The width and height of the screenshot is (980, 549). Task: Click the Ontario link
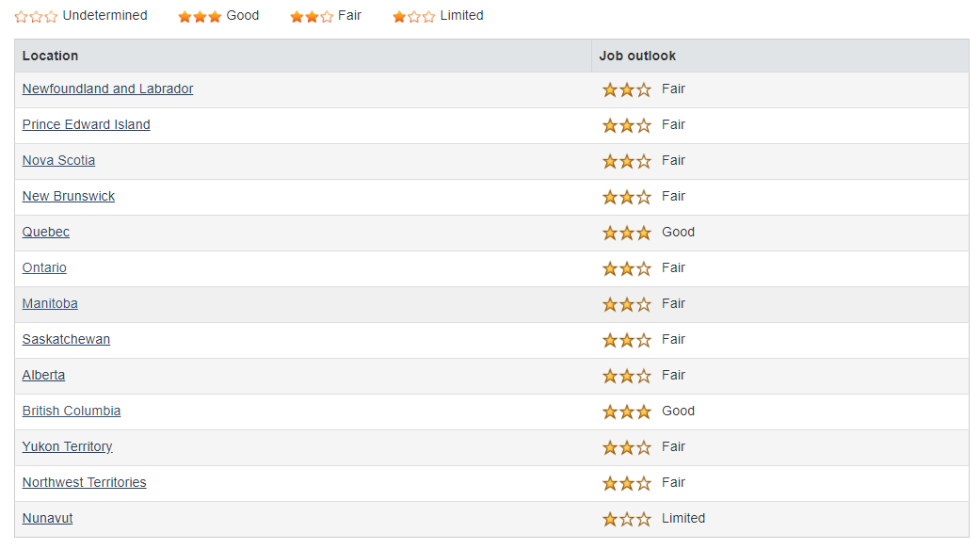(x=44, y=267)
